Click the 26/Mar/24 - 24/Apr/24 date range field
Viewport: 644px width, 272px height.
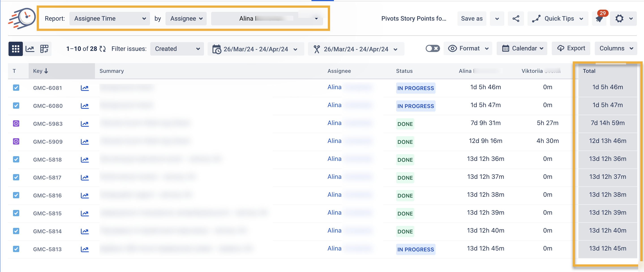pyautogui.click(x=255, y=49)
